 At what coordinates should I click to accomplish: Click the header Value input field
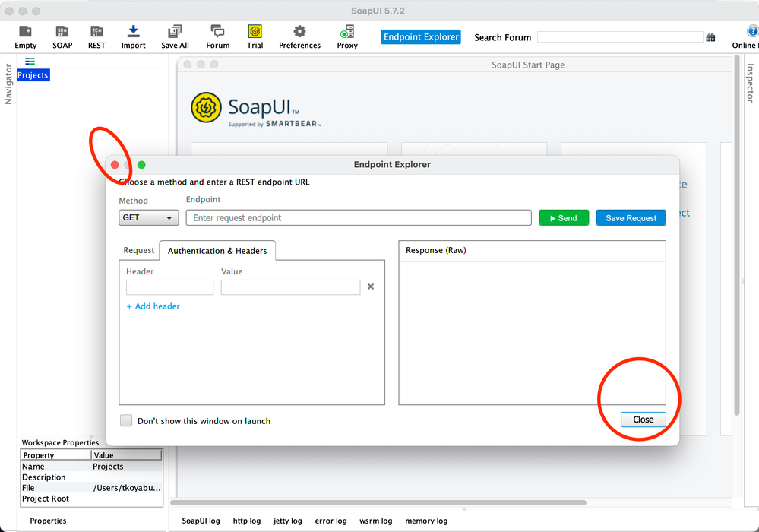click(290, 287)
